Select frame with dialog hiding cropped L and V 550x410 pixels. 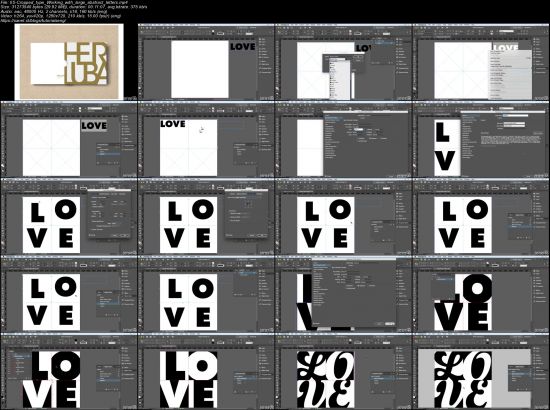pyautogui.click(x=343, y=294)
